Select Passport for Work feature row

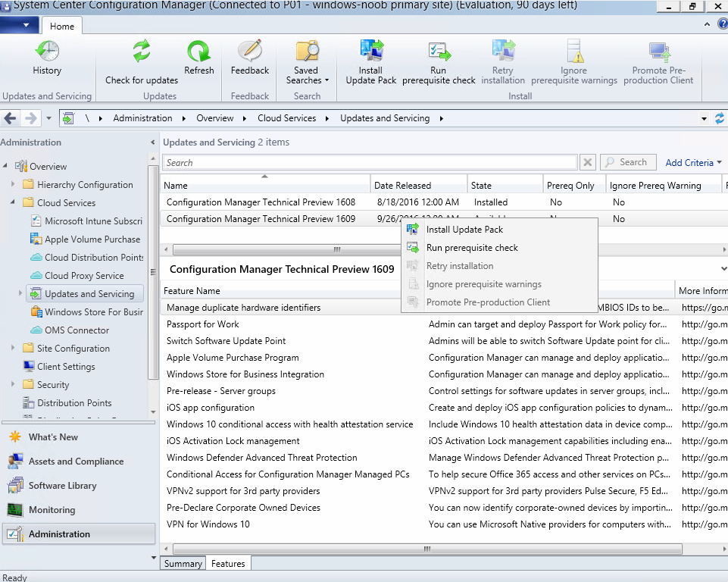[x=444, y=324]
